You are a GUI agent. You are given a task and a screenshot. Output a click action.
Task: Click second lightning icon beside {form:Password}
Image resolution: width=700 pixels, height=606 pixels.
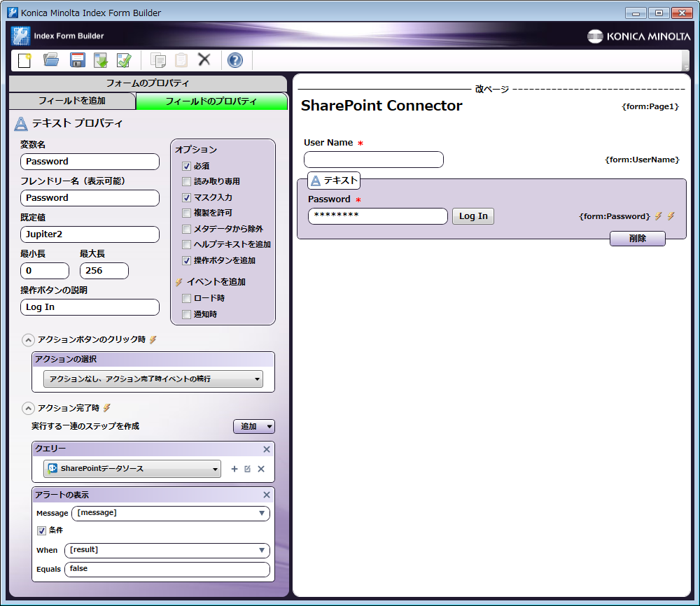(x=671, y=216)
